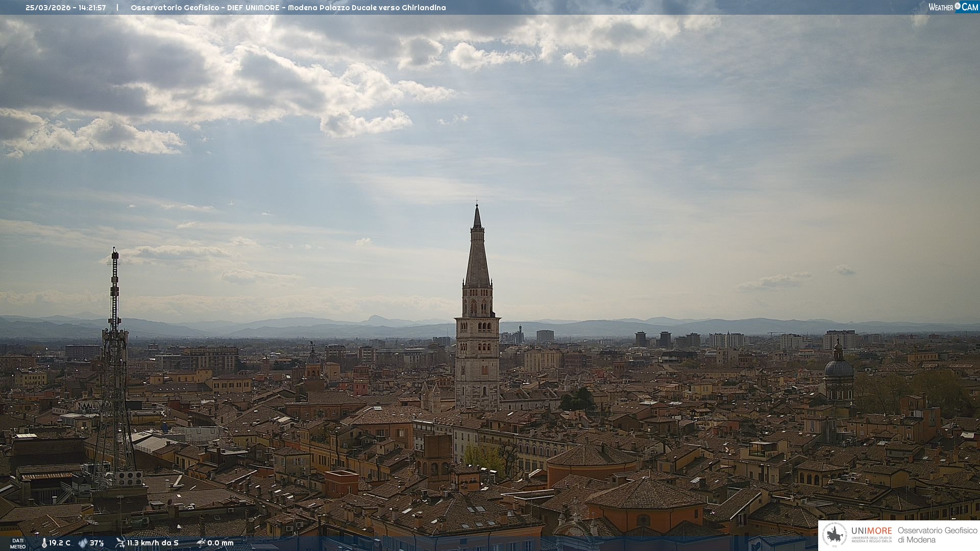Screen dimensions: 980x551
Task: Click the WeatherCam logo
Action: point(953,7)
